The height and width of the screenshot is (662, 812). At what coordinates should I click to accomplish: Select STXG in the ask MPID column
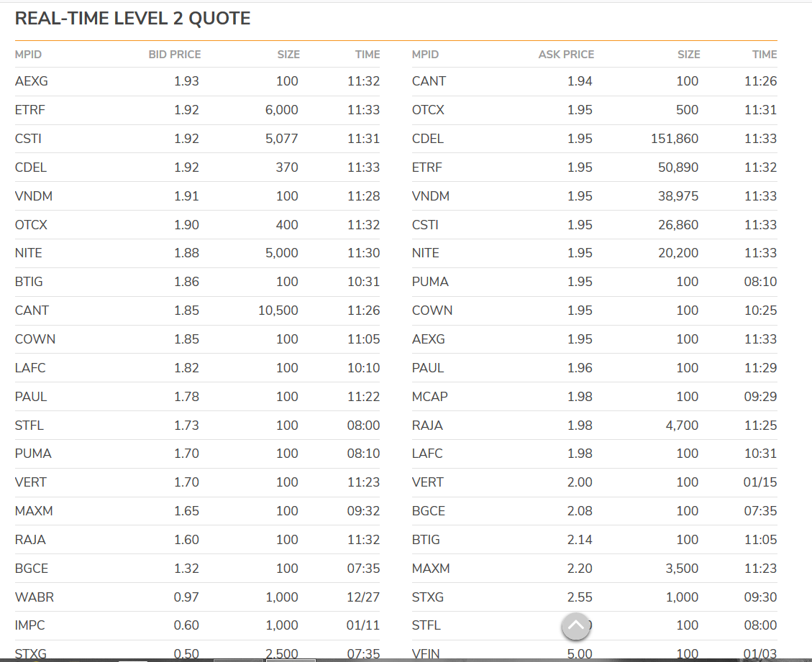(428, 597)
